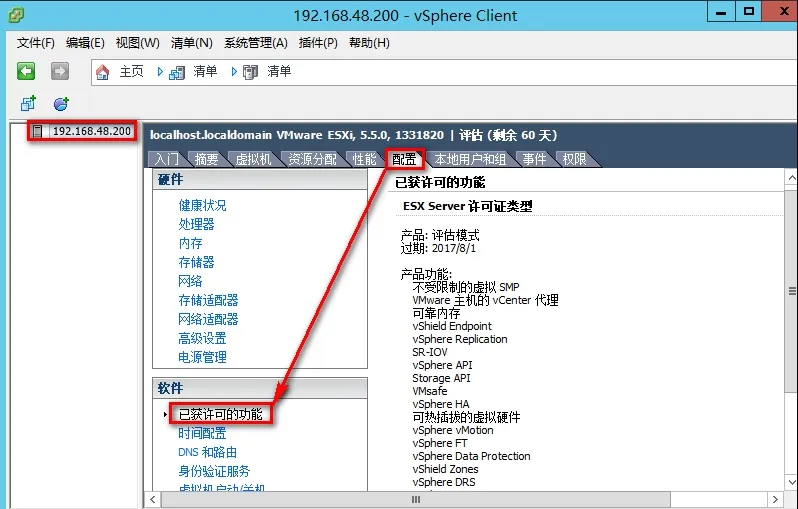Screen dimensions: 798x509
Task: Open the 时间配置 software link
Action: coord(202,433)
